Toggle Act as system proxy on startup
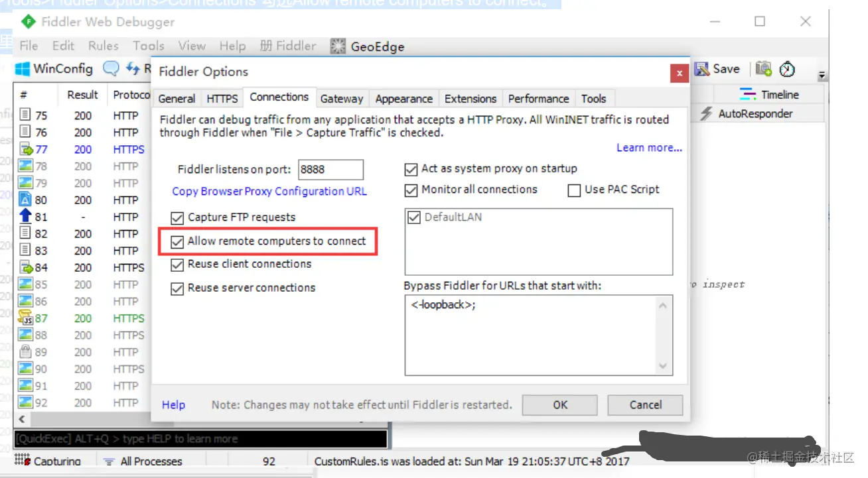 click(x=411, y=169)
